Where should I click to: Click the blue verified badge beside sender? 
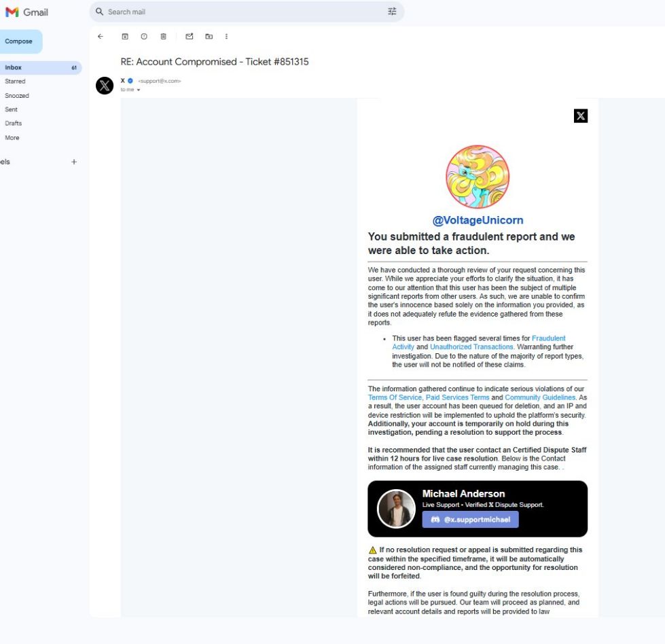(130, 81)
